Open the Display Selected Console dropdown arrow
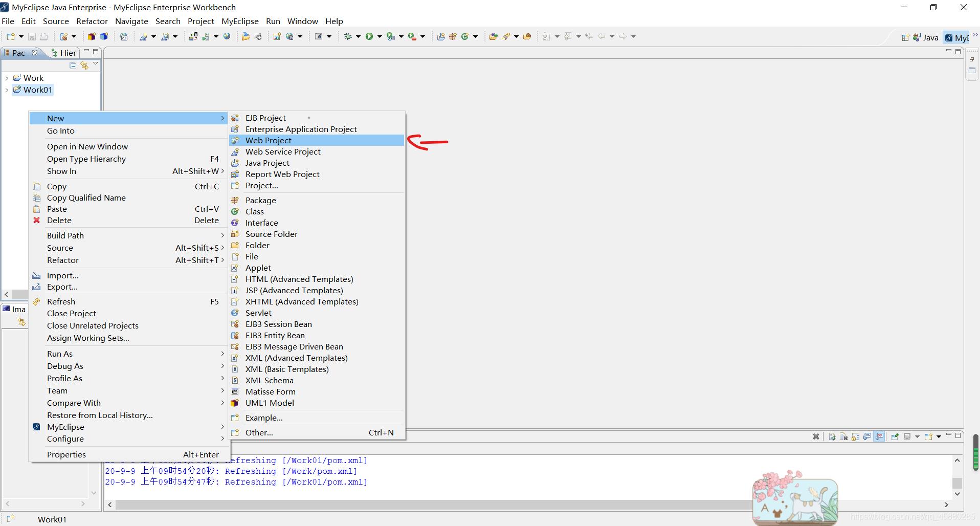The height and width of the screenshot is (526, 980). point(917,436)
